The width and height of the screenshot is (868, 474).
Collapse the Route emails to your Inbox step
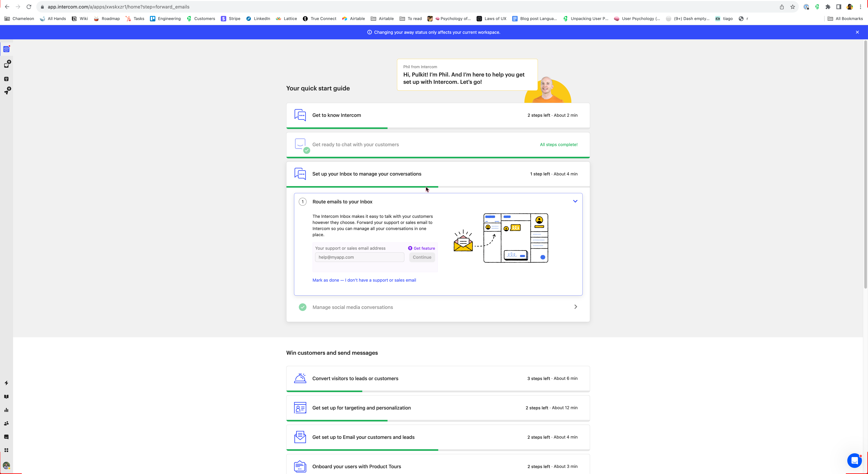[x=575, y=201]
